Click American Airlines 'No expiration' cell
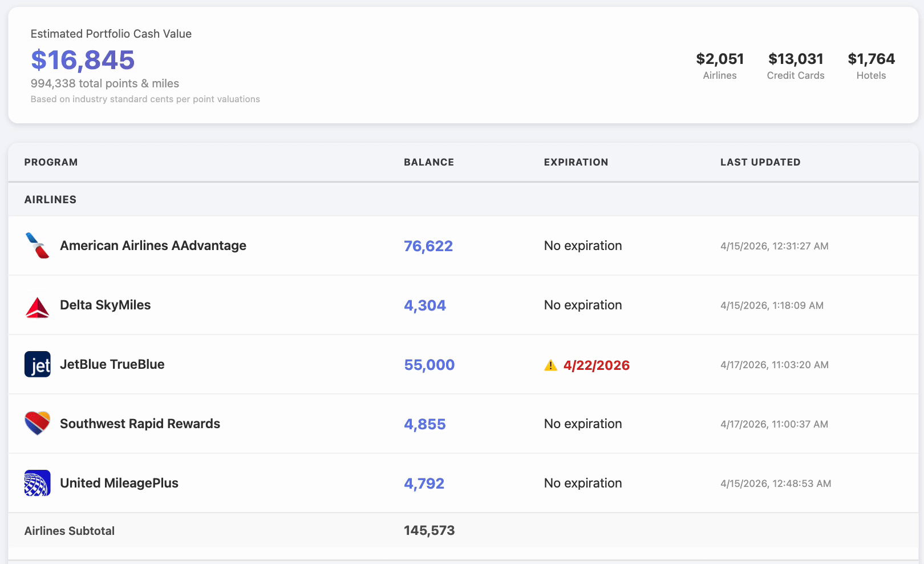Screen dimensions: 924x564 pyautogui.click(x=583, y=245)
